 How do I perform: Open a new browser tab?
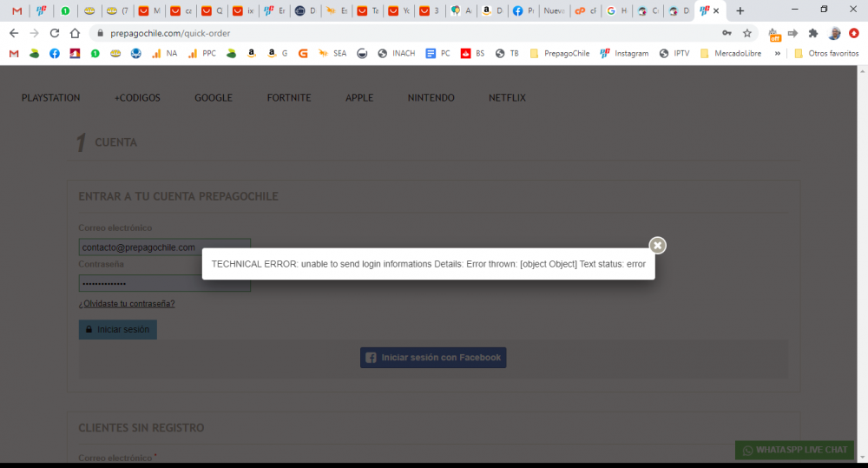(740, 10)
